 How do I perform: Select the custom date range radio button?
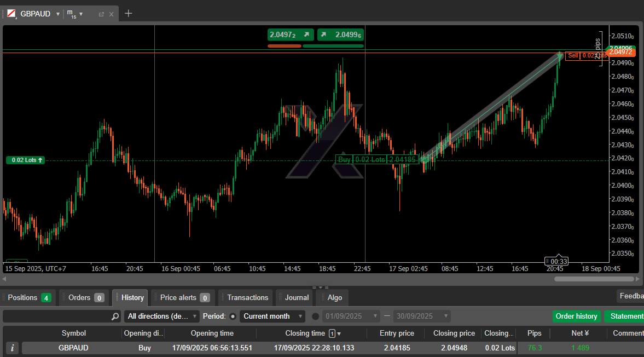[x=315, y=316]
